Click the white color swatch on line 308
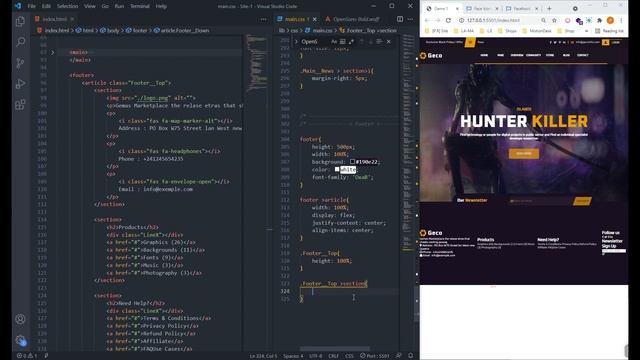Image resolution: width=640 pixels, height=360 pixels. (x=337, y=169)
